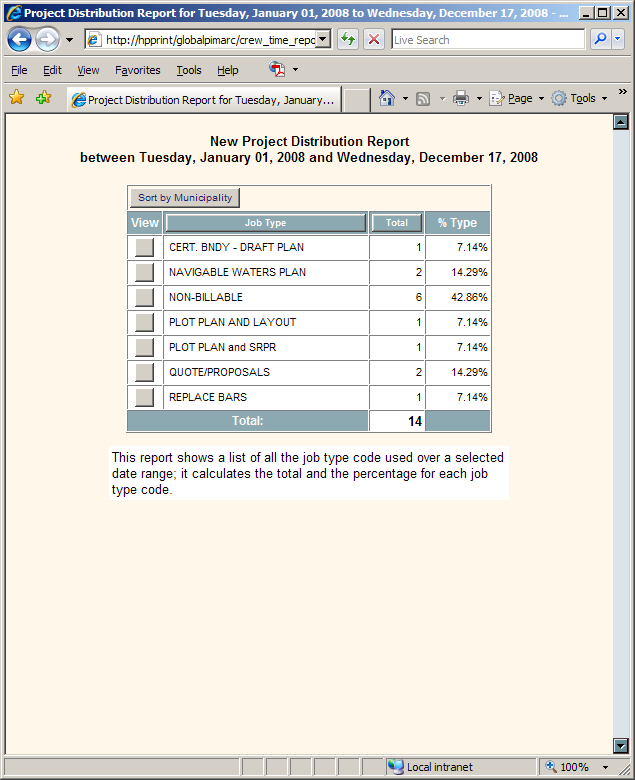This screenshot has width=635, height=780.
Task: Click the % Type column header
Action: pyautogui.click(x=457, y=223)
